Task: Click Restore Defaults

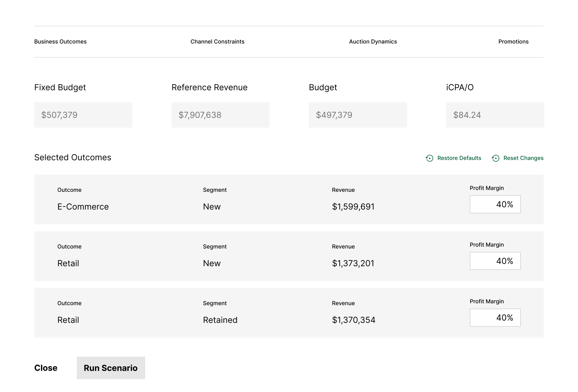Action: click(x=459, y=158)
